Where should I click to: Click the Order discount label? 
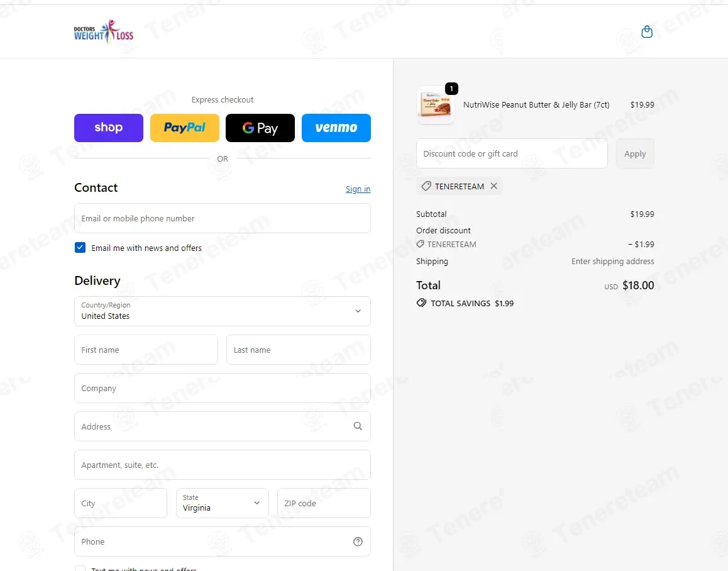pyautogui.click(x=443, y=230)
